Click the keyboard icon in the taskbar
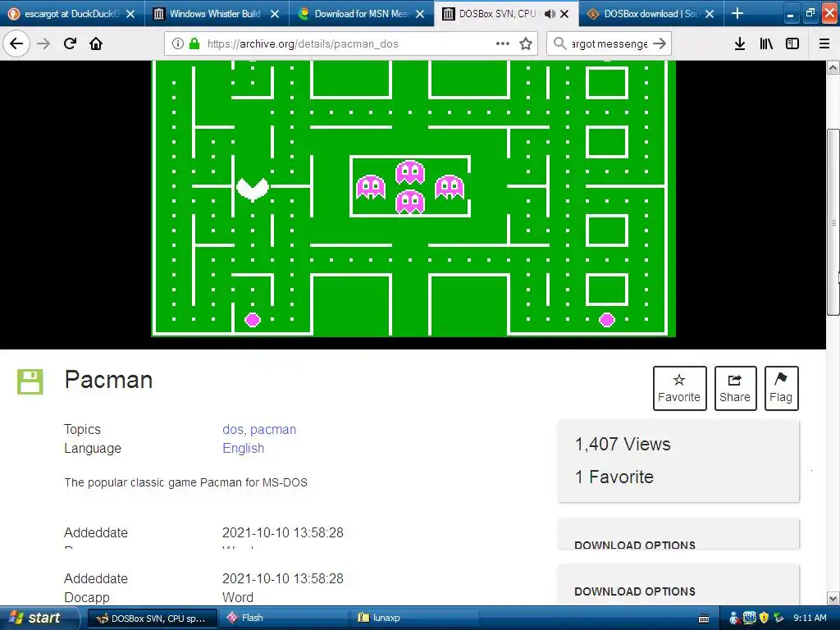This screenshot has width=840, height=630. click(x=704, y=619)
